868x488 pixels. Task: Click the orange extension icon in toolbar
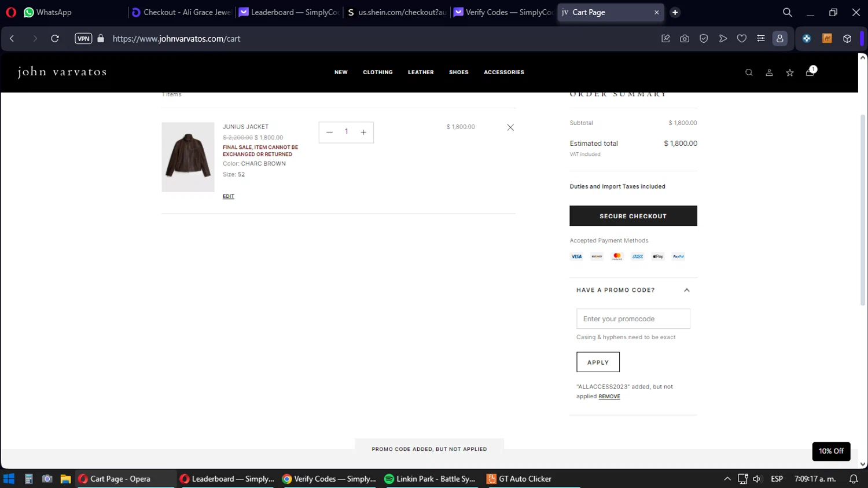click(827, 39)
